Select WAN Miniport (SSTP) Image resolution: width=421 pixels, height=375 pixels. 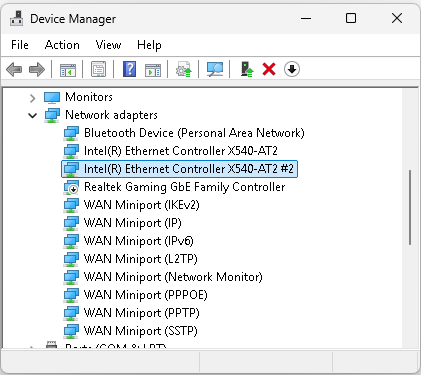pyautogui.click(x=140, y=331)
